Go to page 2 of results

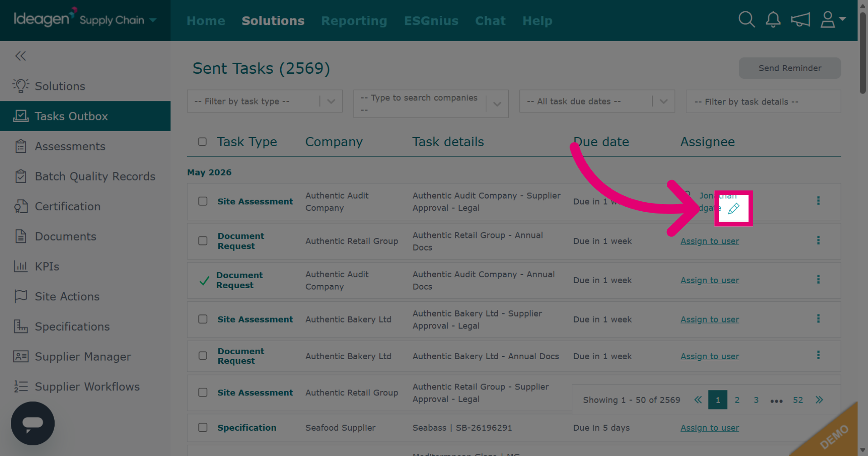click(737, 400)
